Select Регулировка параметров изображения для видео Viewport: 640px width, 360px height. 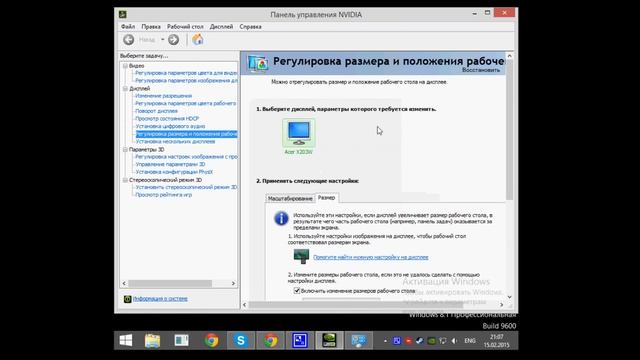(x=186, y=81)
